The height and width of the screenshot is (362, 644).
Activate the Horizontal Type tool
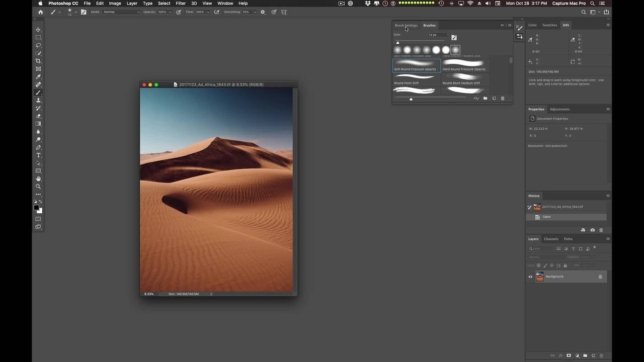[x=38, y=155]
